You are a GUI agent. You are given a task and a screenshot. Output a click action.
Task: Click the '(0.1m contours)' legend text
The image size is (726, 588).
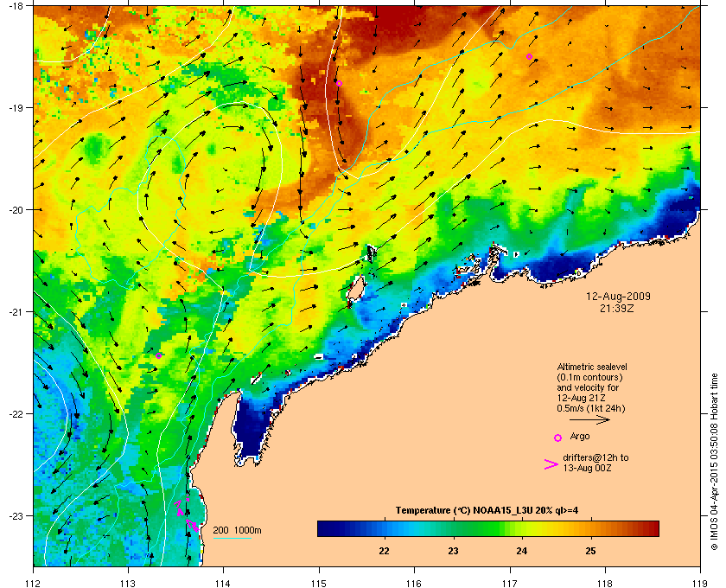589,377
